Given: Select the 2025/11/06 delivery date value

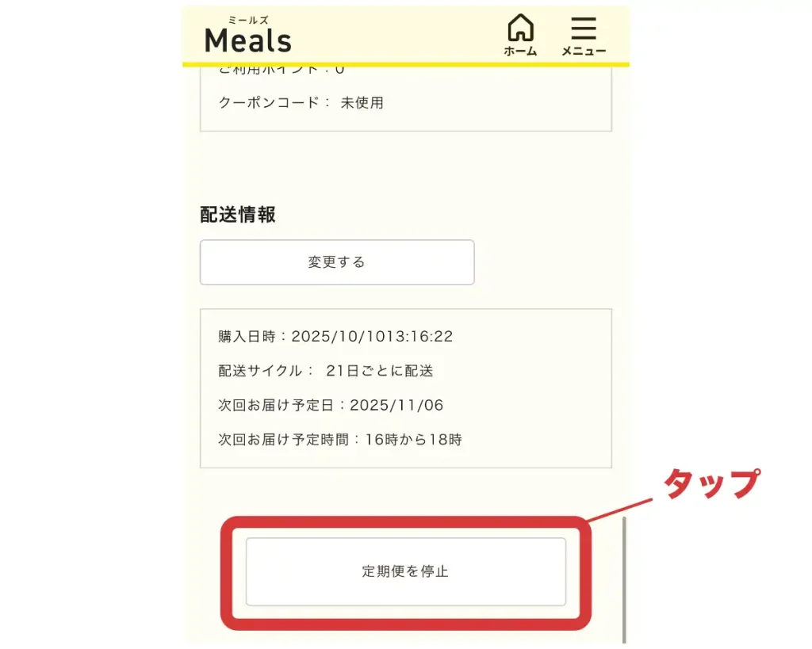Looking at the screenshot, I should (396, 406).
